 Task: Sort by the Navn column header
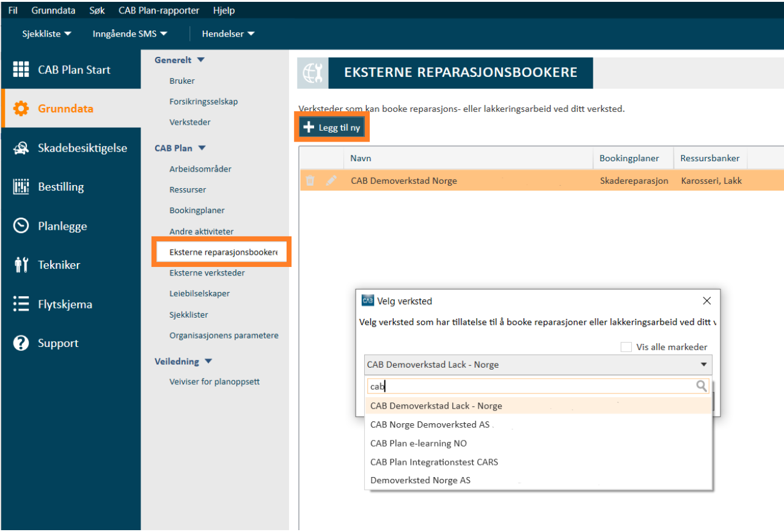pyautogui.click(x=468, y=158)
